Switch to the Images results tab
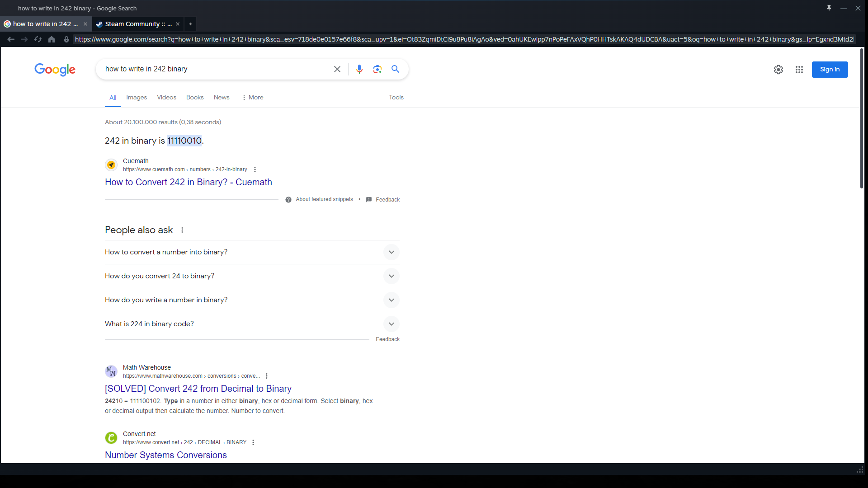 tap(137, 97)
